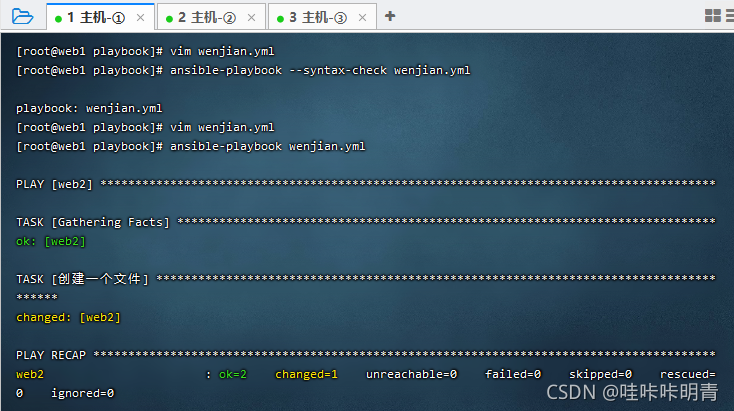734x411 pixels.
Task: Click the green status dot of 主机-③
Action: click(x=280, y=19)
